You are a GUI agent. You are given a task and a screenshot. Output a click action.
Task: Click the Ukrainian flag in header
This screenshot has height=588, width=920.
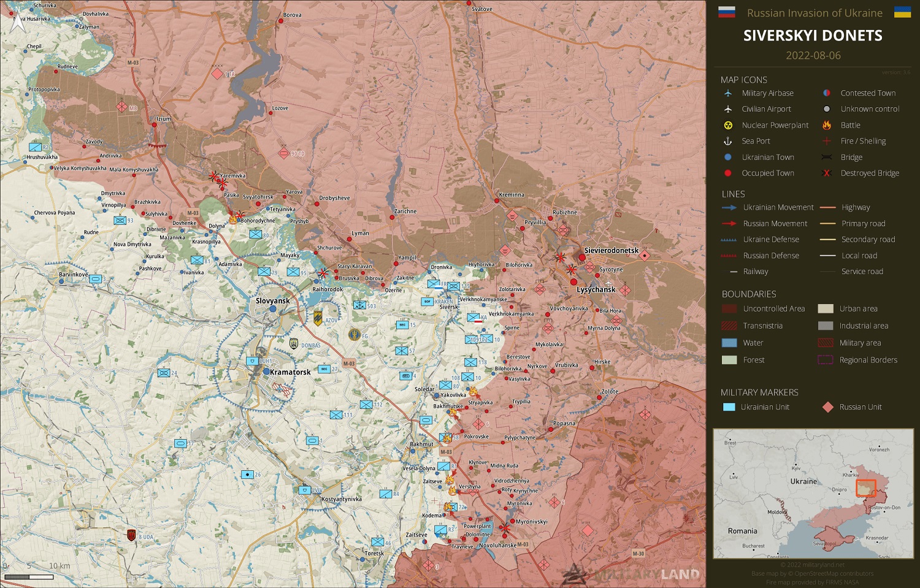[x=902, y=12]
